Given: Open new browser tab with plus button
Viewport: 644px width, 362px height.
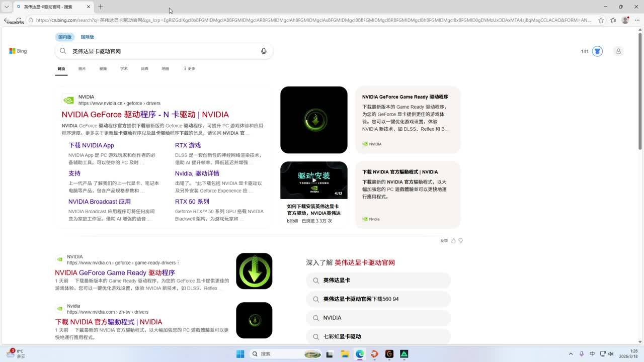Looking at the screenshot, I should [101, 7].
